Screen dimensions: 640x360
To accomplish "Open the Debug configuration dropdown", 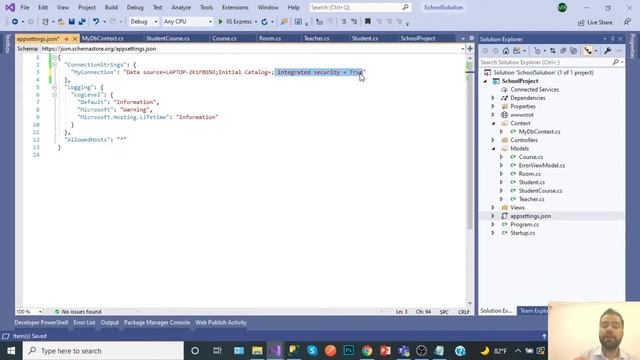I will coord(143,22).
